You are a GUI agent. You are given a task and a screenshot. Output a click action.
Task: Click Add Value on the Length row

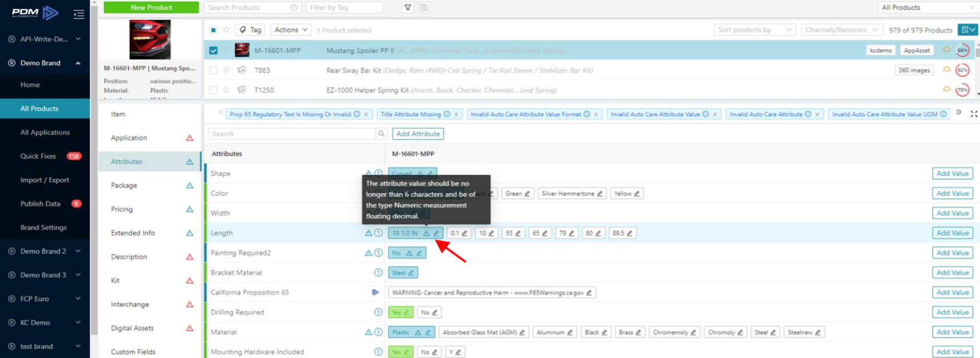point(953,233)
